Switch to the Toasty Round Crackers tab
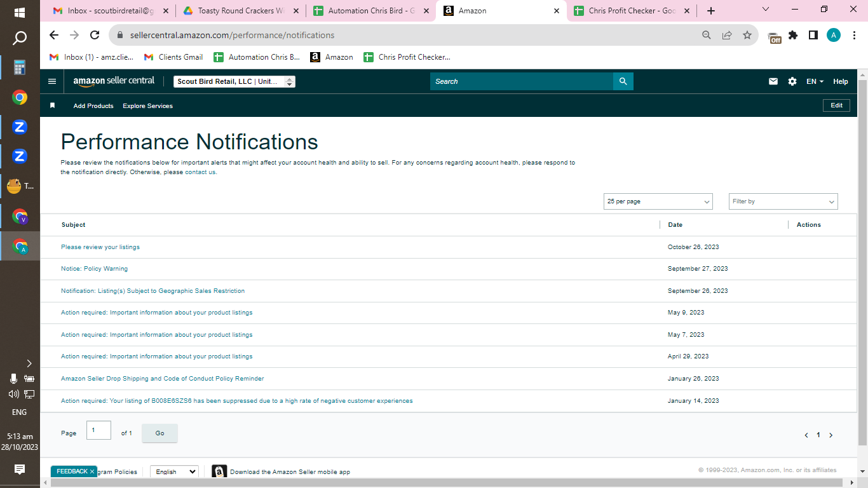Image resolution: width=868 pixels, height=488 pixels. pos(240,11)
